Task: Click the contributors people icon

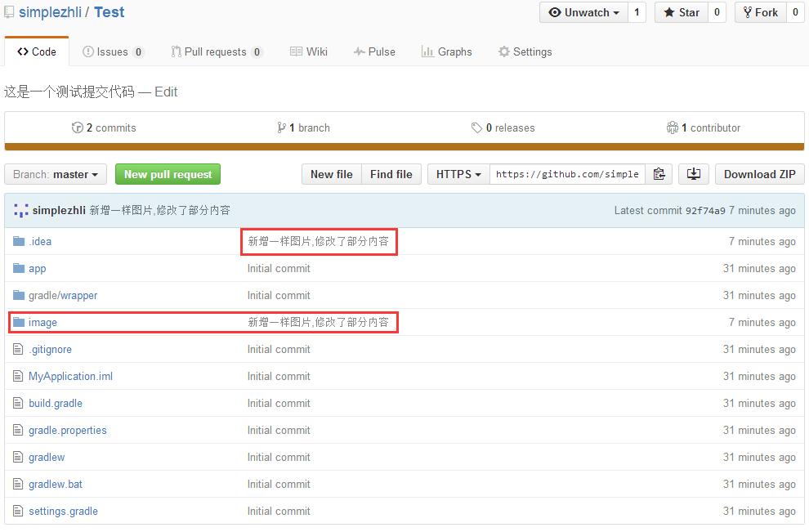Action: tap(673, 127)
